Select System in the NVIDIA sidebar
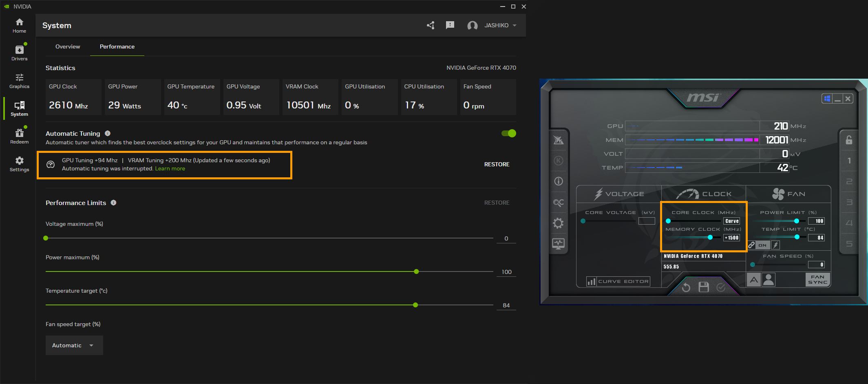 coord(19,108)
